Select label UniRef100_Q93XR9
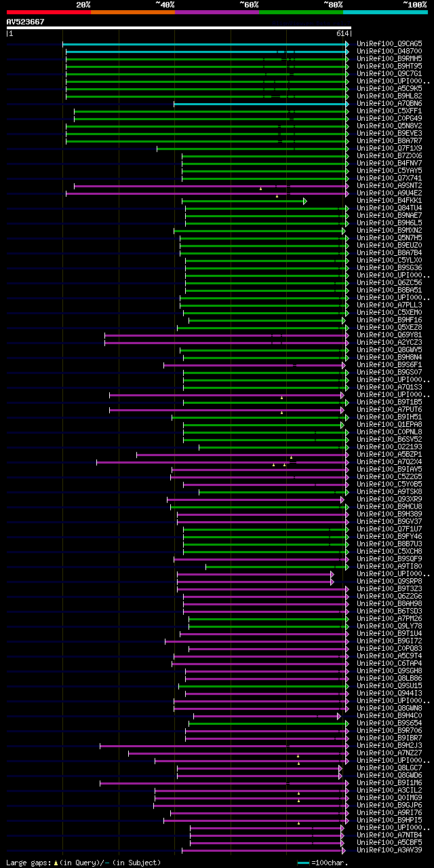The image size is (434, 868). (389, 499)
